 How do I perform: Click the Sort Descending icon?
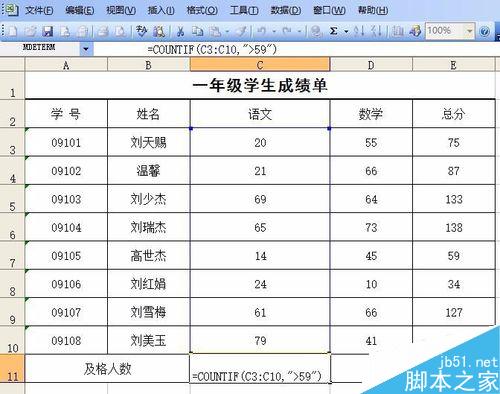pyautogui.click(x=377, y=31)
